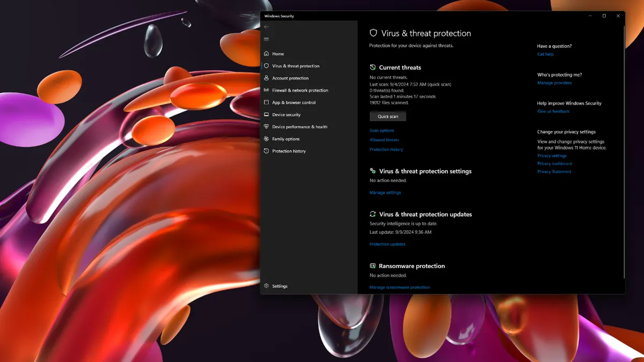
Task: Click the App & browser control window icon
Action: (266, 102)
